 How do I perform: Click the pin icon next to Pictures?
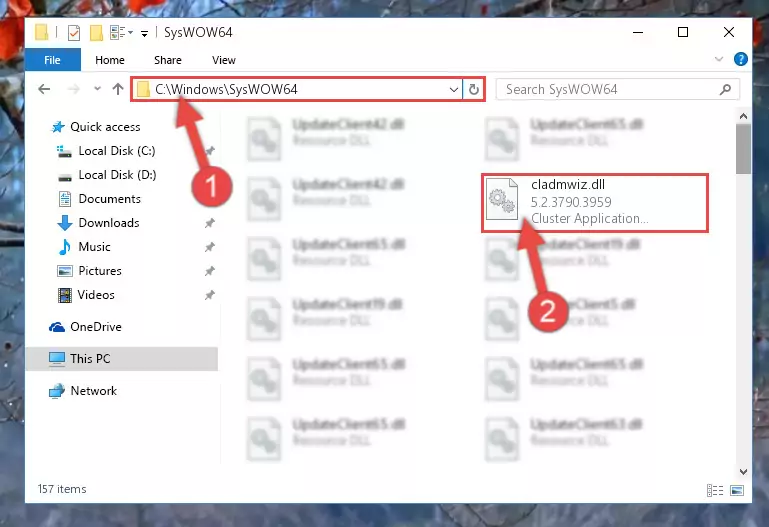[209, 271]
